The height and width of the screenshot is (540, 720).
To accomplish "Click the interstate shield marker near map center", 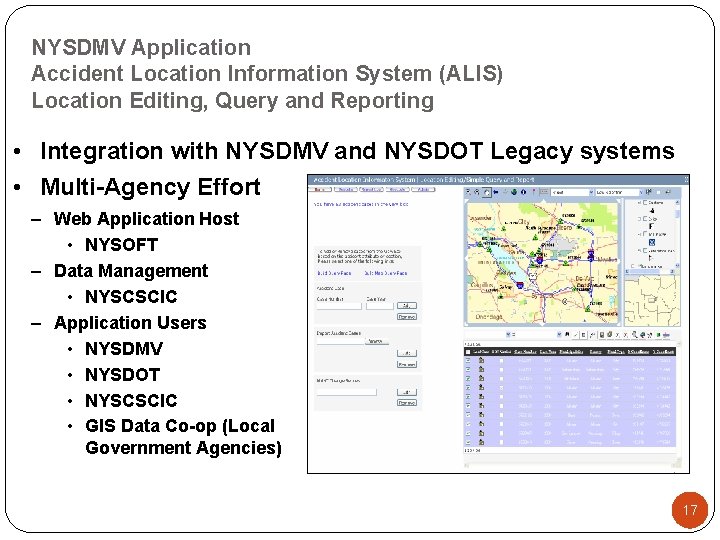I will point(540,260).
